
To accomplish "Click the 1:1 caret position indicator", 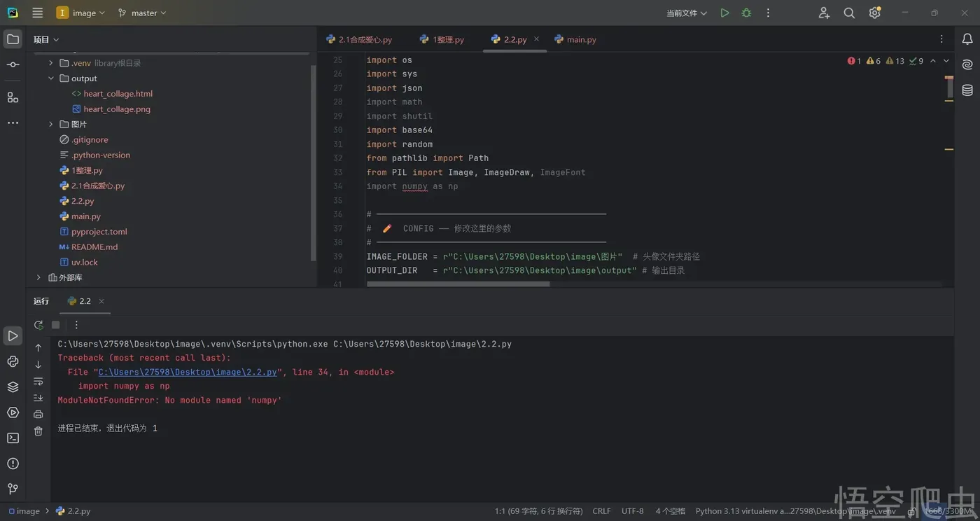I will [x=538, y=511].
